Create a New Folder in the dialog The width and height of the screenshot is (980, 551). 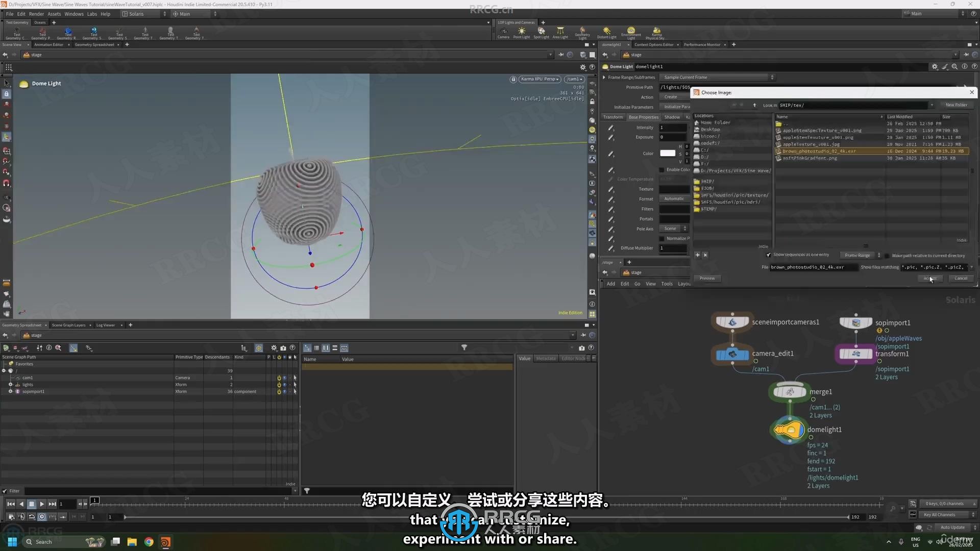956,105
